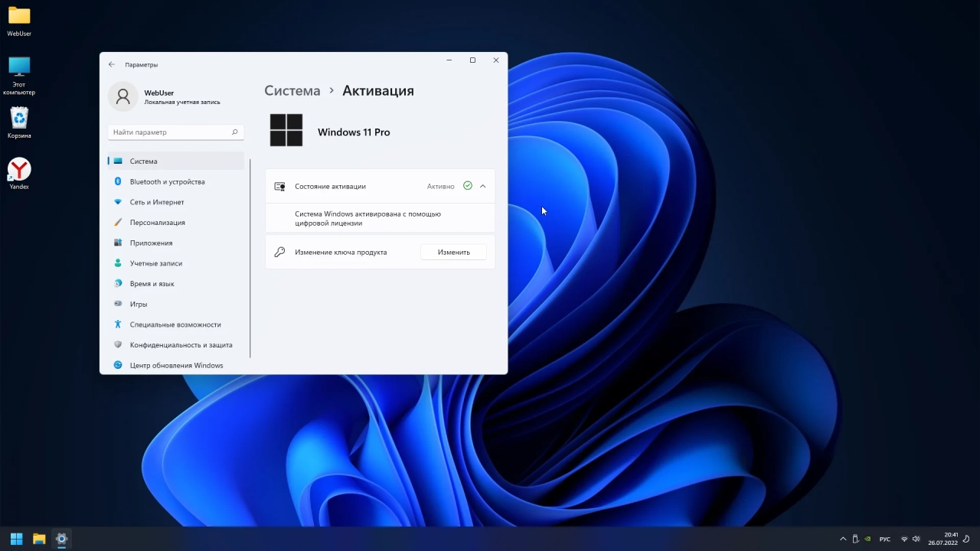Open the Windows Start menu
This screenshot has height=551, width=980.
tap(16, 539)
